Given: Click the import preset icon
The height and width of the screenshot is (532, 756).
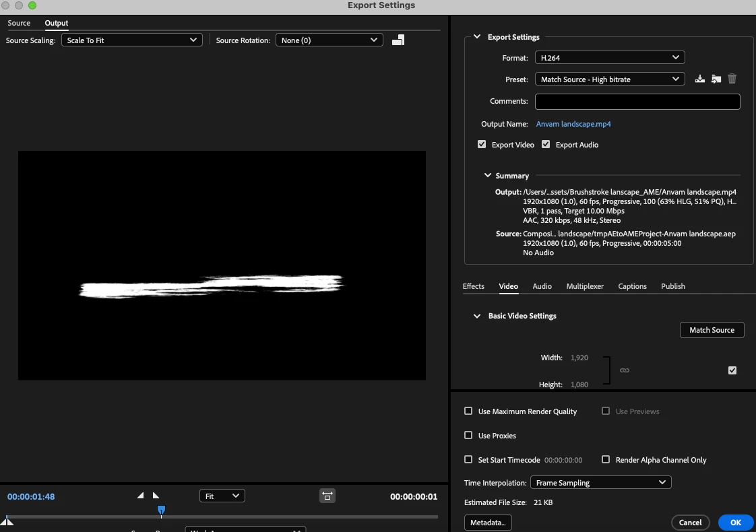Looking at the screenshot, I should pyautogui.click(x=716, y=79).
